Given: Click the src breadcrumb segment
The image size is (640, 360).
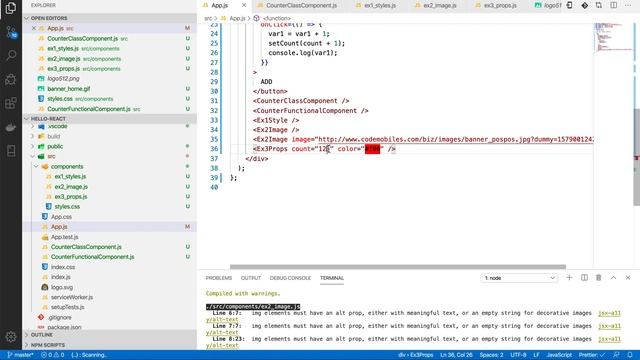Looking at the screenshot, I should (208, 18).
